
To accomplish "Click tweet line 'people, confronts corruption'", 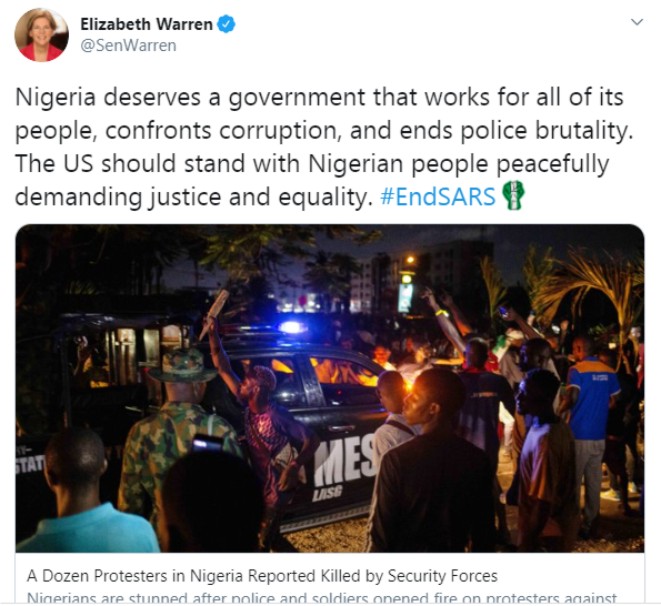I will pos(324,131).
